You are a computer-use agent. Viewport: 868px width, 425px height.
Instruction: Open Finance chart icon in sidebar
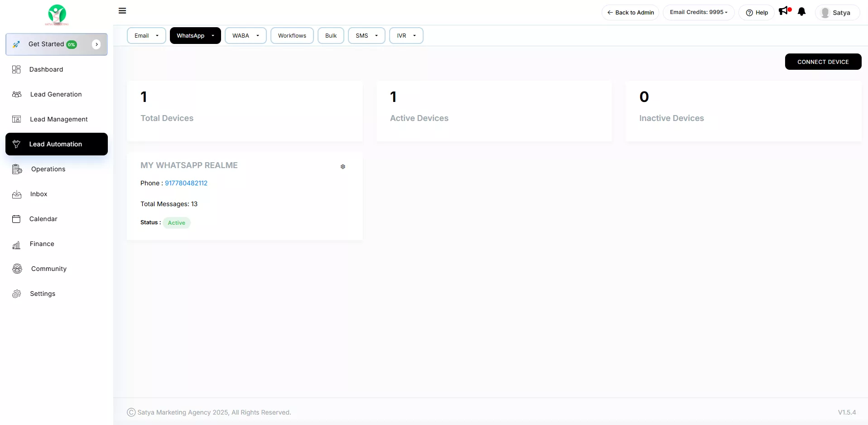[16, 245]
